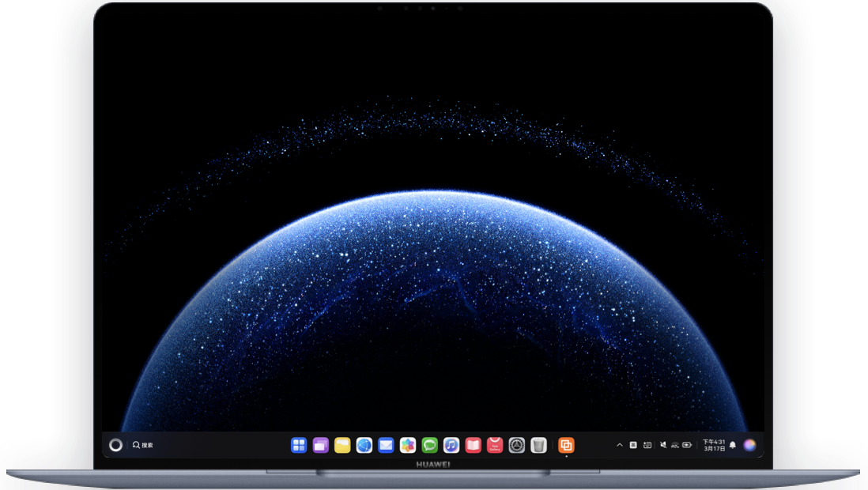Image resolution: width=868 pixels, height=490 pixels.
Task: Open the red Books reader app
Action: tap(473, 445)
